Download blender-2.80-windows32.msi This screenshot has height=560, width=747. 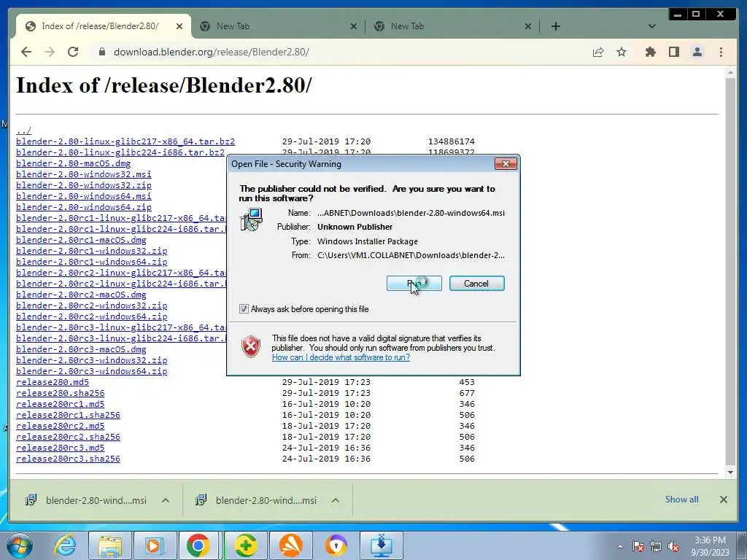84,174
